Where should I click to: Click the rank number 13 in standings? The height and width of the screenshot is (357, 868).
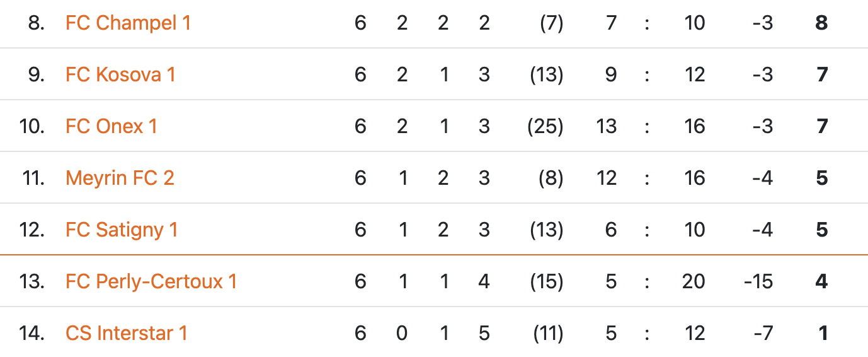(x=31, y=282)
